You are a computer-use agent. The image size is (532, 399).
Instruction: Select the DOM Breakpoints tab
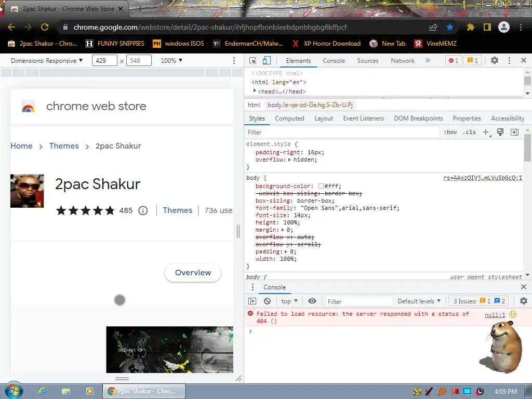[x=418, y=118]
